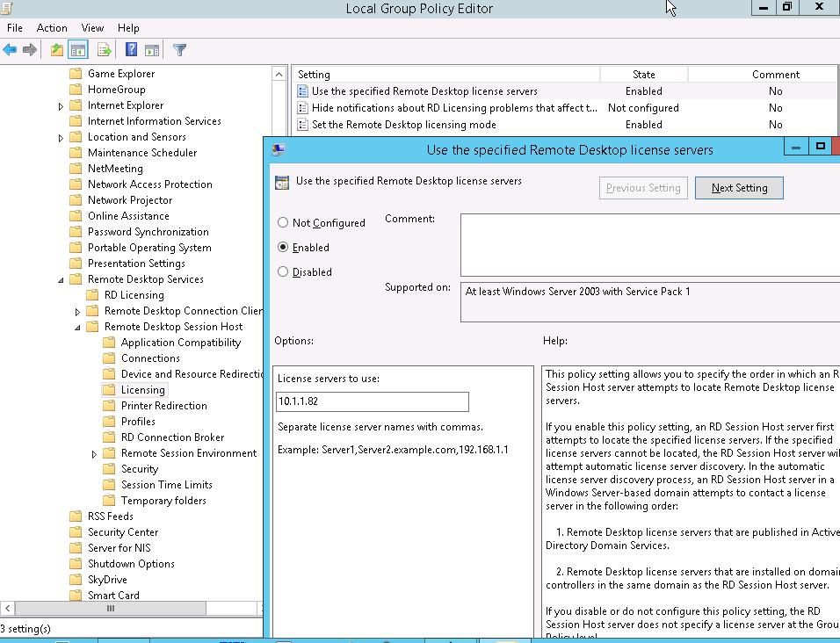The image size is (840, 643).
Task: Select the Disabled radio button
Action: click(283, 272)
